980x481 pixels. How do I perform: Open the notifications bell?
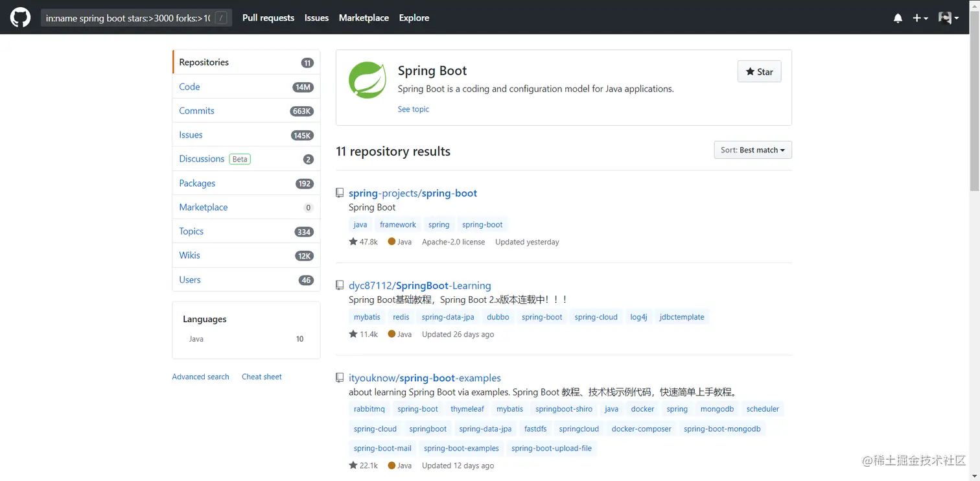pyautogui.click(x=898, y=18)
